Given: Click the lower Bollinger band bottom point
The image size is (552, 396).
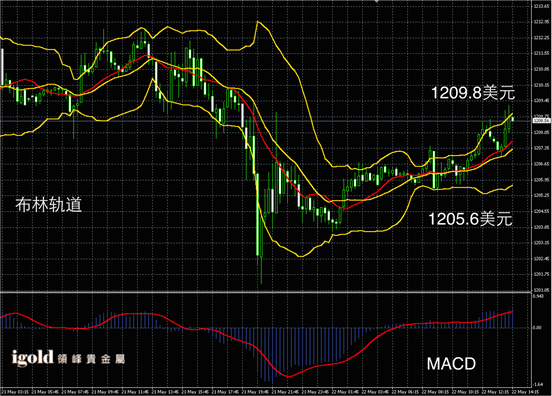Looking at the screenshot, I should 301,256.
